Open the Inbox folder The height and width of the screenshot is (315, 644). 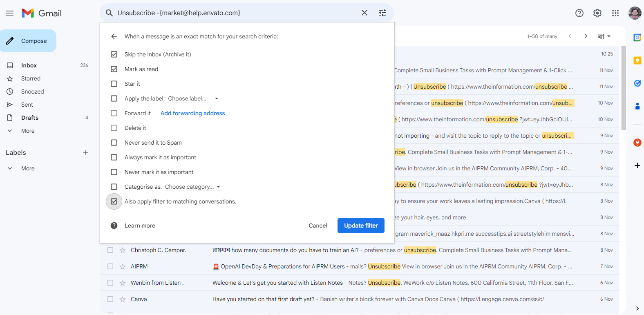pos(29,65)
